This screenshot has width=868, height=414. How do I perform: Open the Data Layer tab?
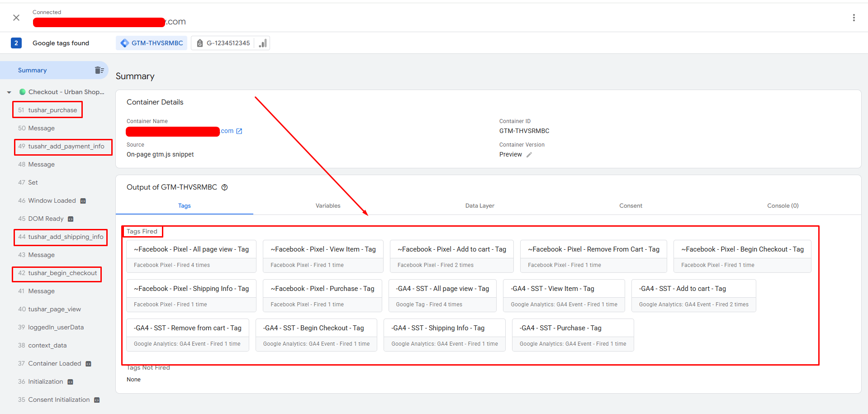click(x=479, y=205)
